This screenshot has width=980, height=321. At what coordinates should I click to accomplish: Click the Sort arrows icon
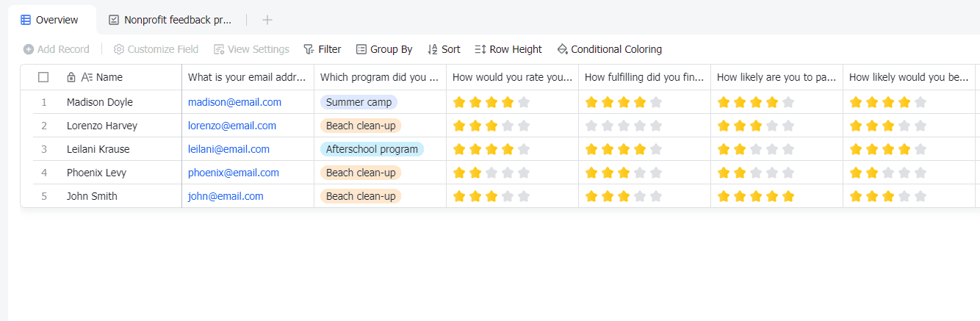point(432,49)
